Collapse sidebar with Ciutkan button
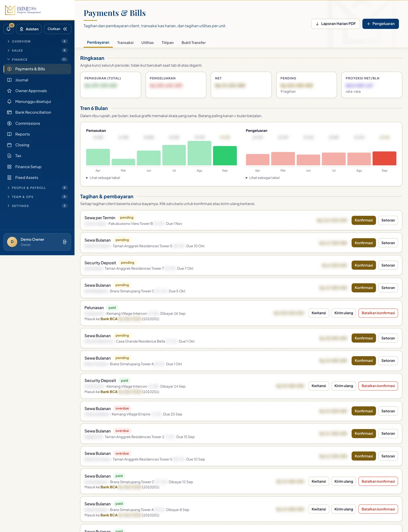 coord(57,29)
